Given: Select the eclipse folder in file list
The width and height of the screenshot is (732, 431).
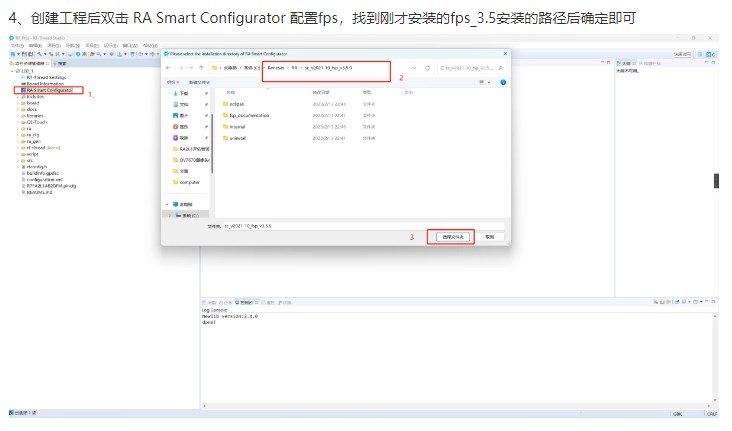Looking at the screenshot, I should 233,104.
